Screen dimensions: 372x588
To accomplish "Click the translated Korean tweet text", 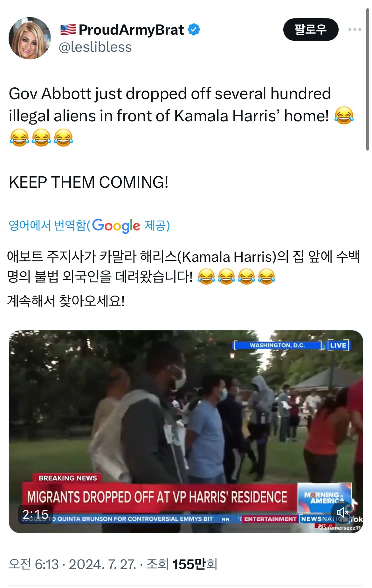I will pyautogui.click(x=183, y=278).
